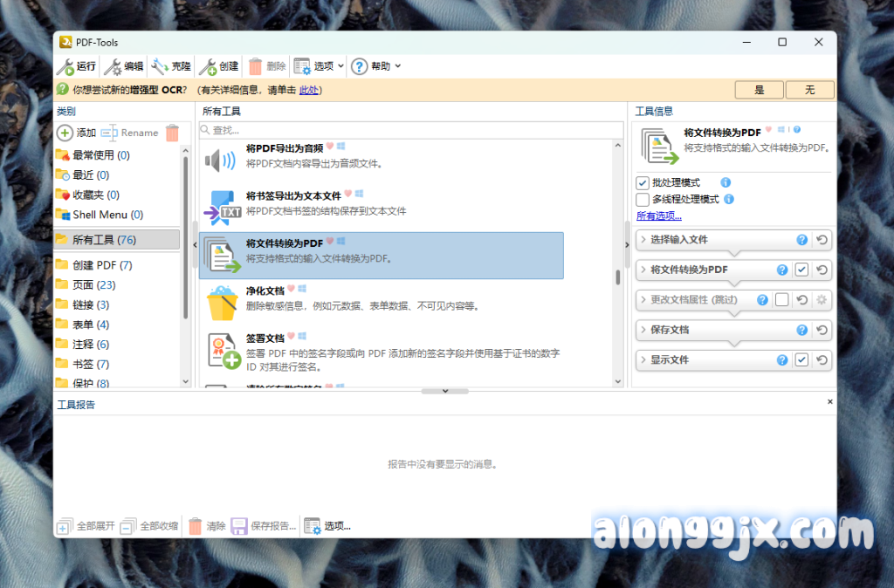Click info icon beside 批处理模式
The height and width of the screenshot is (588, 894).
[x=726, y=183]
